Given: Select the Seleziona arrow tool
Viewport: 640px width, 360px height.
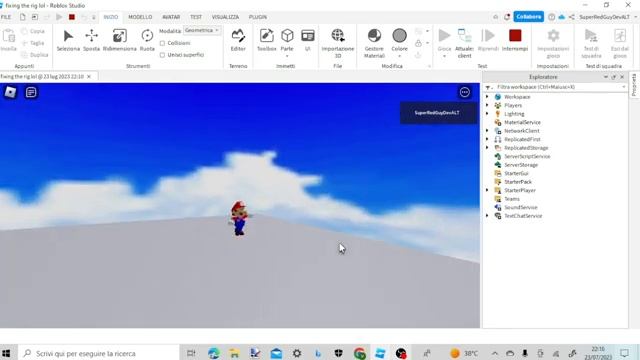Looking at the screenshot, I should click(x=68, y=40).
